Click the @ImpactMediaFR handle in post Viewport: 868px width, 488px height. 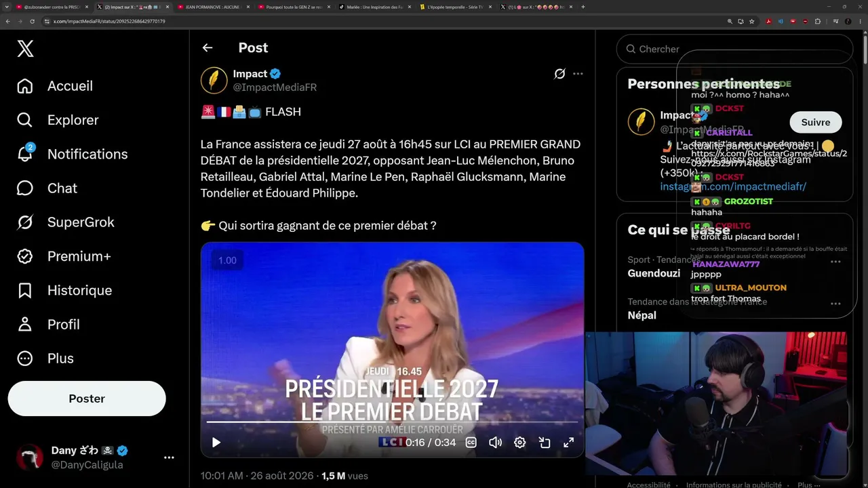tap(275, 87)
